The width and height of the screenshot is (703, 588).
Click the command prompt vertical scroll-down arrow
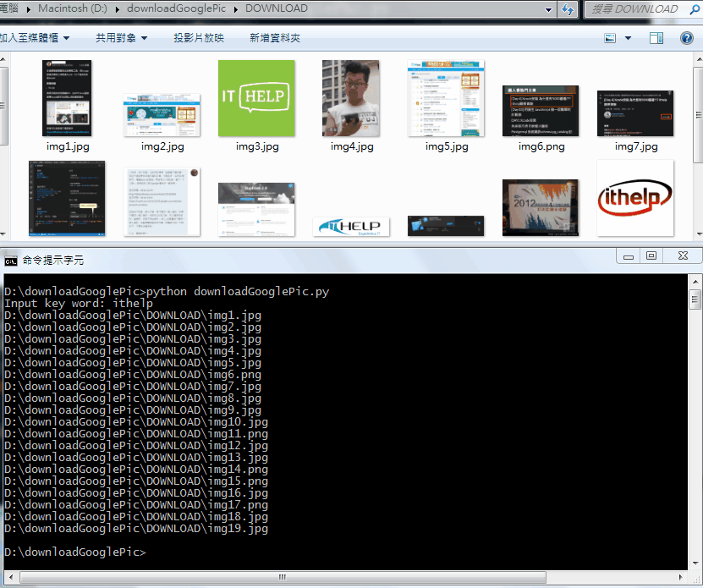click(x=695, y=563)
